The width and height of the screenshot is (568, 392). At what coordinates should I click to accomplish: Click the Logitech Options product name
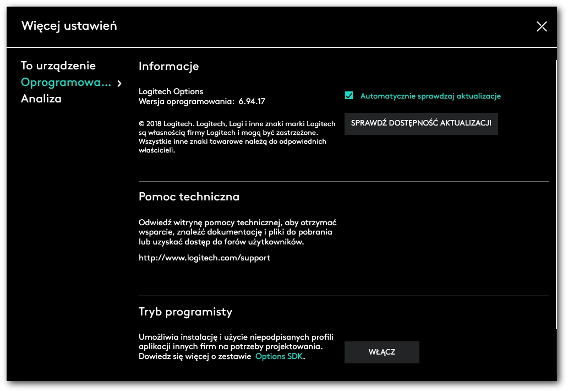point(171,91)
